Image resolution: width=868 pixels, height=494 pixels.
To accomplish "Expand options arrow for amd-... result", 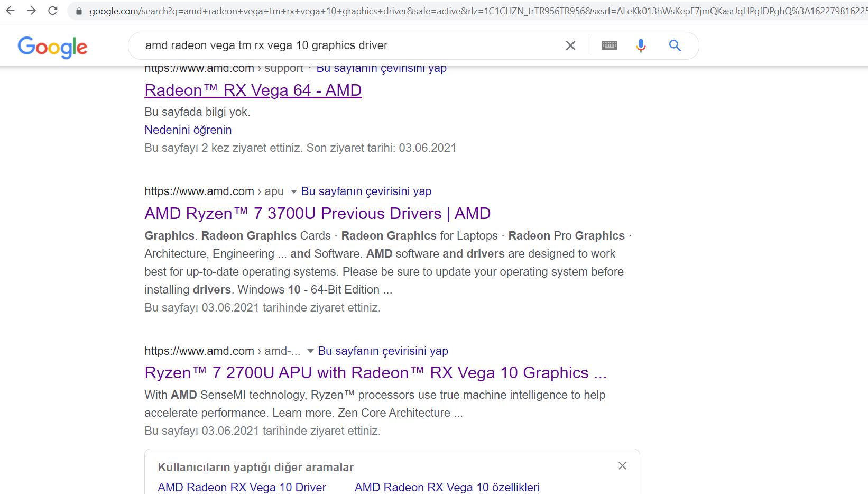I will point(311,351).
